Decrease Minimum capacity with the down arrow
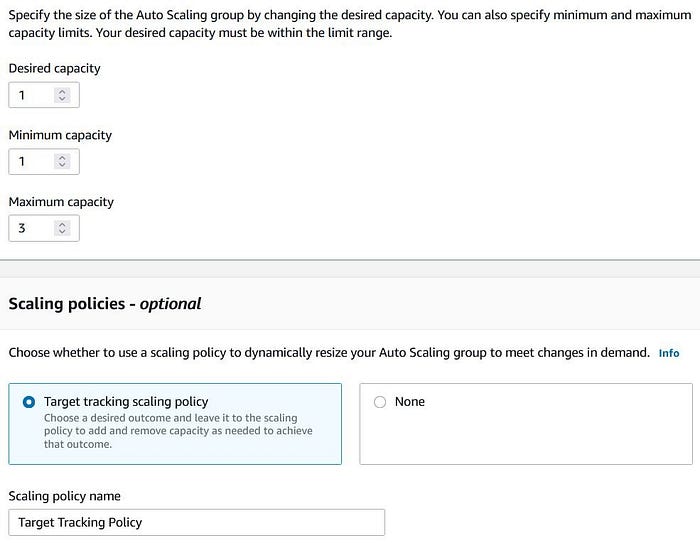Viewport: 700px width, 543px height. [x=62, y=165]
